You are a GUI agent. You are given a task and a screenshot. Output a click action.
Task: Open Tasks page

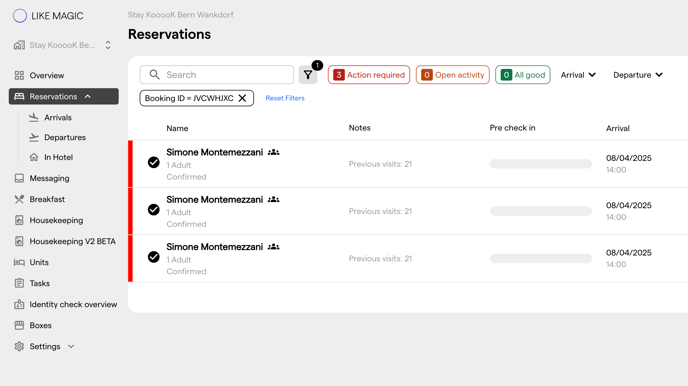click(x=39, y=283)
